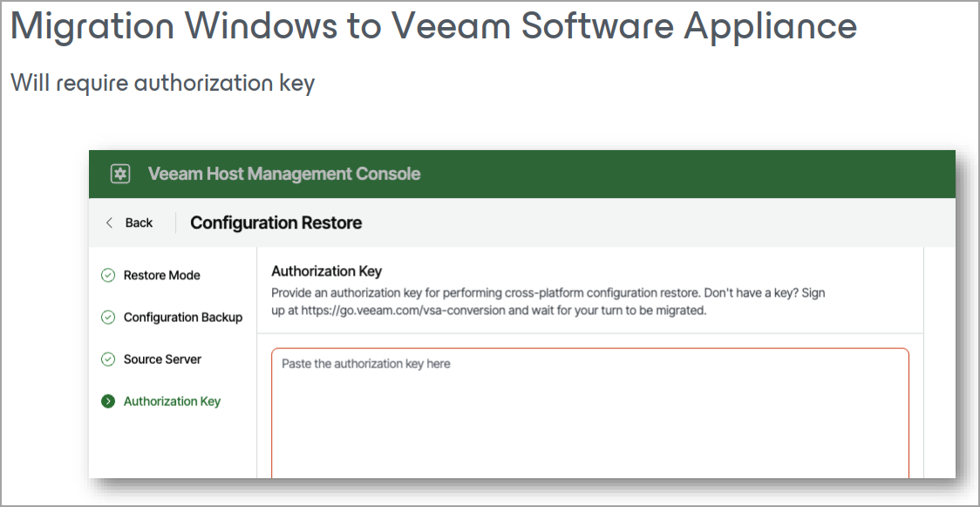Select the Authorization Key step in sidebar
The width and height of the screenshot is (980, 507).
(x=172, y=401)
